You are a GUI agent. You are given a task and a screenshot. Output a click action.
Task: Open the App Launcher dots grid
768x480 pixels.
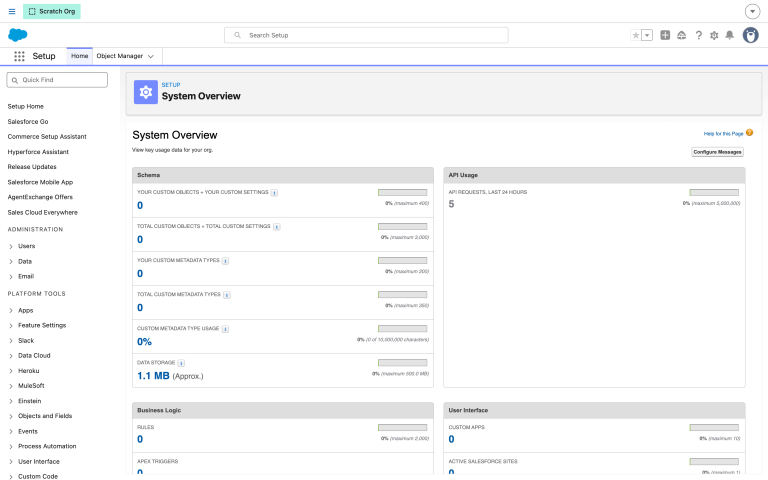coord(19,56)
